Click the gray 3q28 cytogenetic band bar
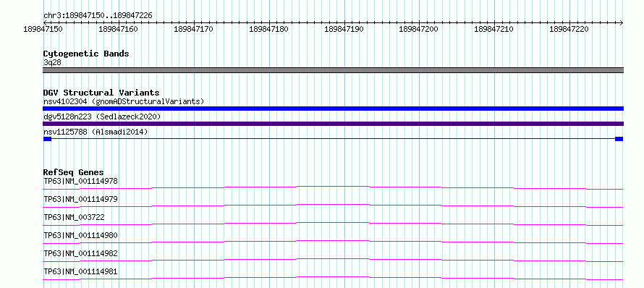Viewport: 644px width, 288px height. pyautogui.click(x=333, y=70)
